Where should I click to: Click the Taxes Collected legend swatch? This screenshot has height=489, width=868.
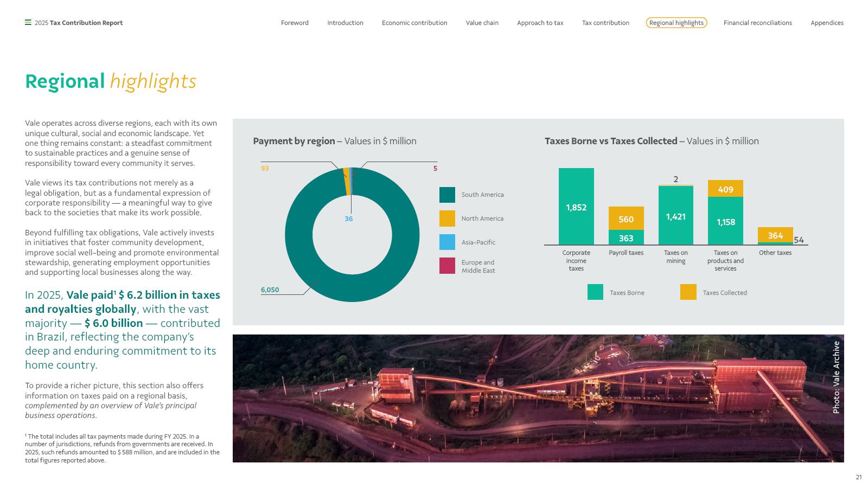[688, 292]
